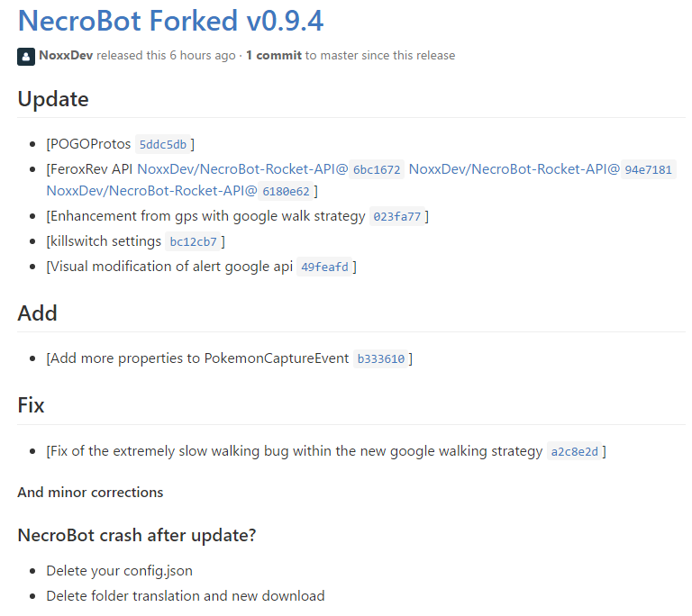The width and height of the screenshot is (692, 616).
Task: Open the second NoxxDev/NecroBot-Rocket-API@ repository link
Action: (x=514, y=169)
